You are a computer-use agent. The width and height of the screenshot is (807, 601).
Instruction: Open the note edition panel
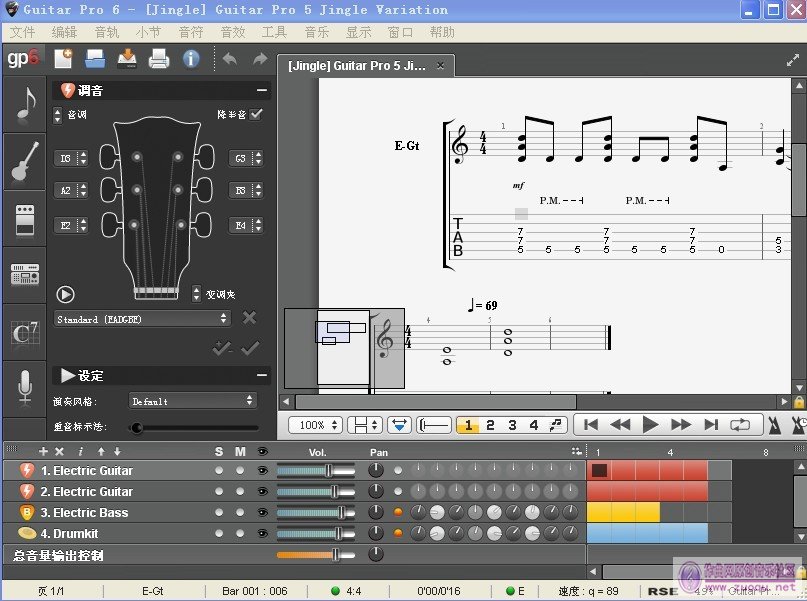pos(24,104)
